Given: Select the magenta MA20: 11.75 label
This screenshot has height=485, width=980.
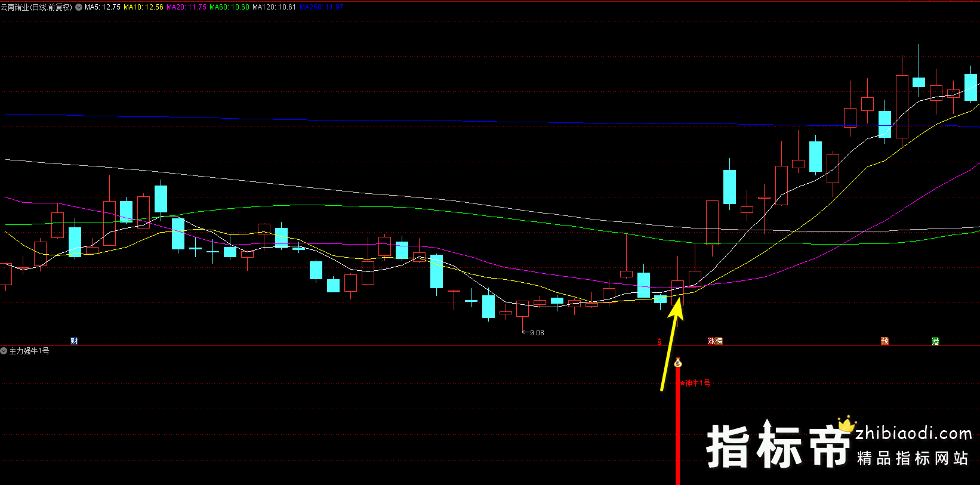Looking at the screenshot, I should click(186, 7).
